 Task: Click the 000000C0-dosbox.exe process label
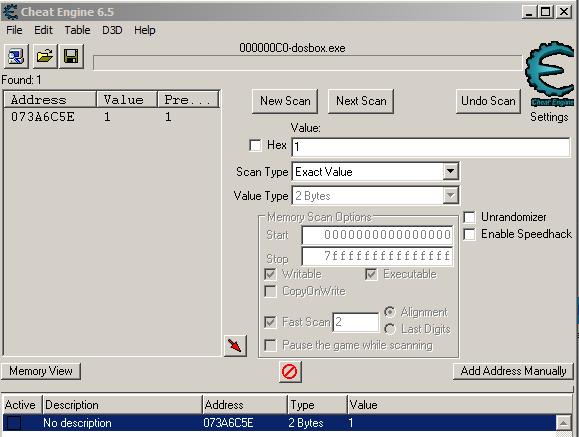click(x=292, y=48)
